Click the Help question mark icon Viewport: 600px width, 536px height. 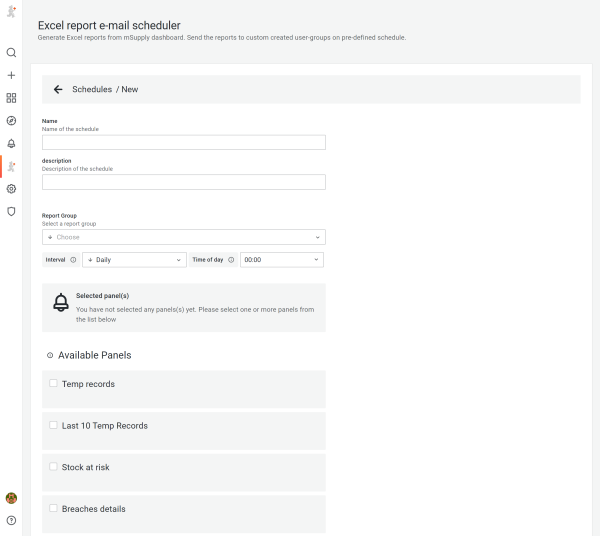pos(11,520)
